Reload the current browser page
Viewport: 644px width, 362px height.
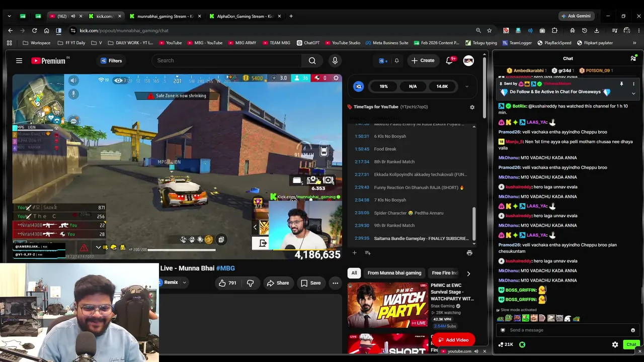click(x=34, y=31)
